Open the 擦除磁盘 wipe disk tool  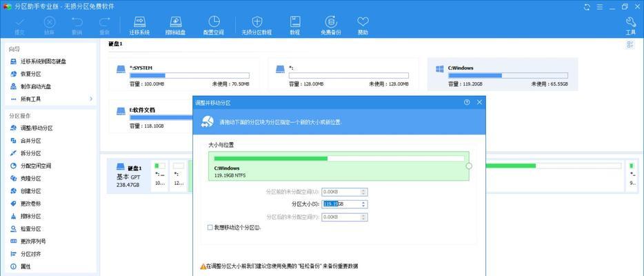(x=175, y=26)
